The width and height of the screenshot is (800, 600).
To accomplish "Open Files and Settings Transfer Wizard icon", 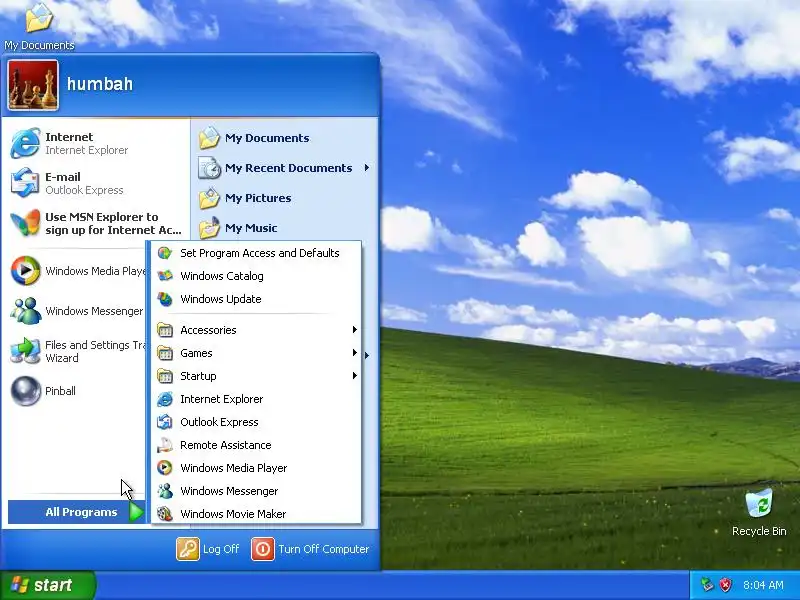I will (x=25, y=351).
